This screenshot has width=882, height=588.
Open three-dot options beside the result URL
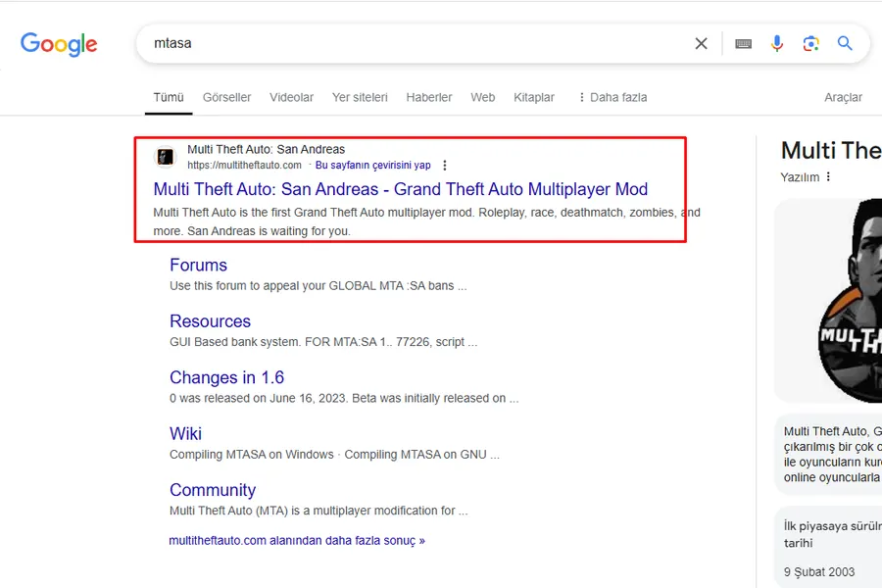[444, 166]
